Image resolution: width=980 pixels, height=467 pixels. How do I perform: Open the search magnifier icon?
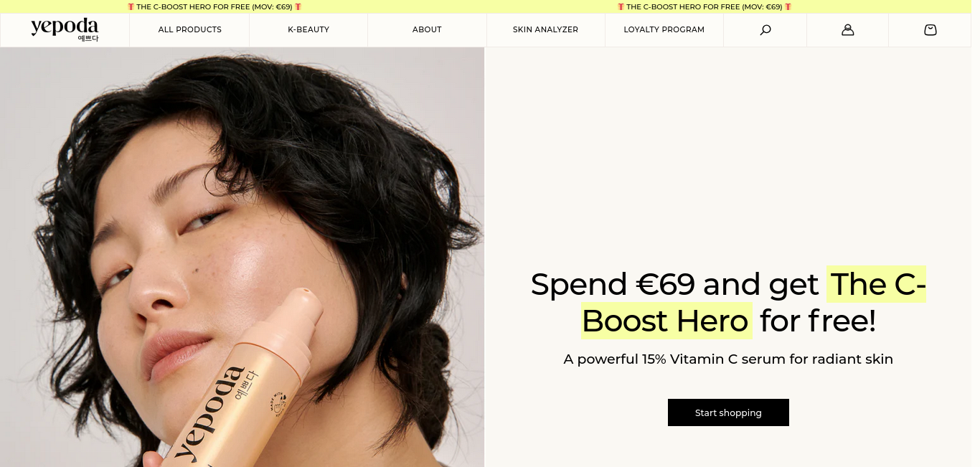pos(765,30)
